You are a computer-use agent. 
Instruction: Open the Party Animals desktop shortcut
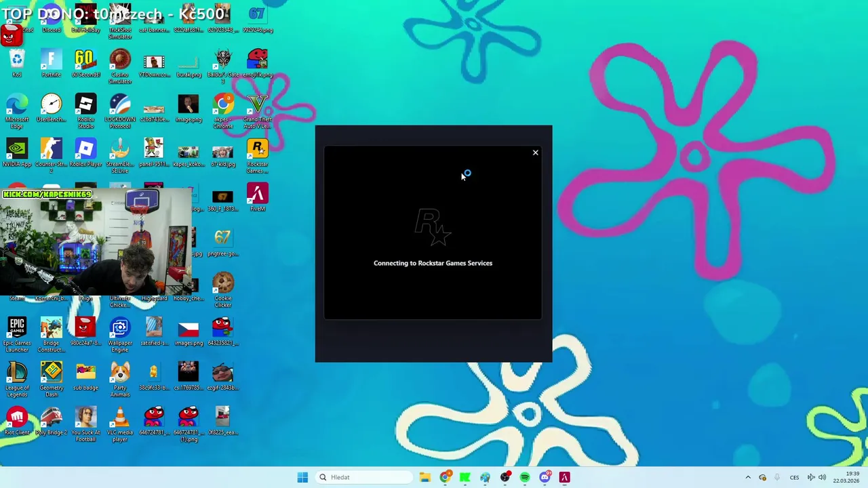point(120,380)
